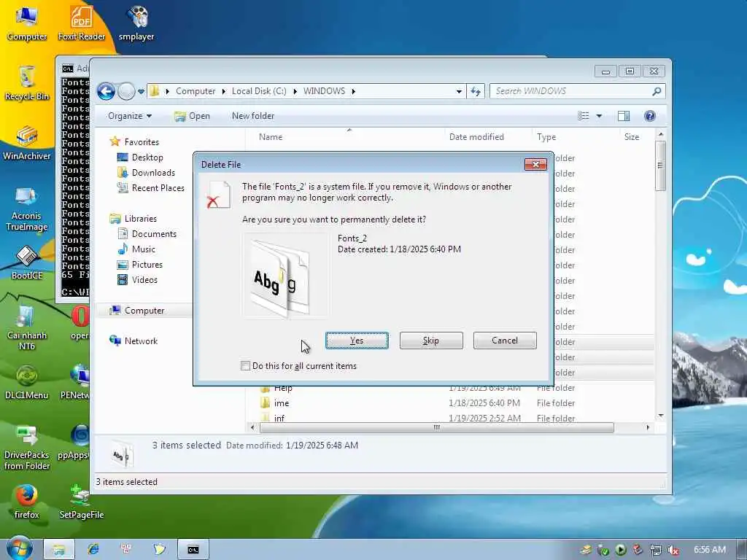Change view using the view icon
The height and width of the screenshot is (560, 747).
pyautogui.click(x=584, y=116)
